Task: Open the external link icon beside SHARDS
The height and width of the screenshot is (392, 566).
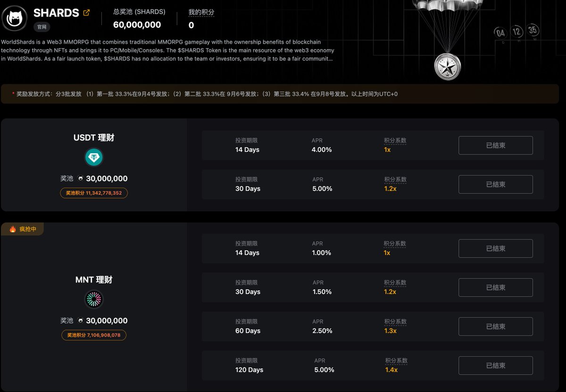Action: click(86, 13)
